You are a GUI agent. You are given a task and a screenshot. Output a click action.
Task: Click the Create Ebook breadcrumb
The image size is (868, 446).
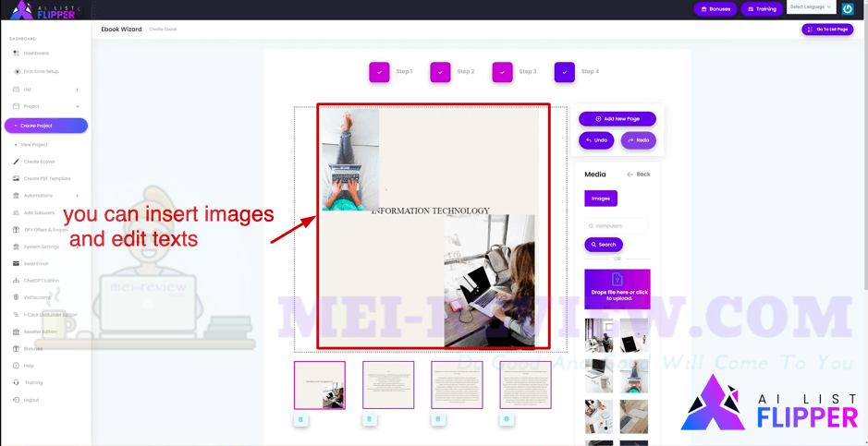coord(163,30)
